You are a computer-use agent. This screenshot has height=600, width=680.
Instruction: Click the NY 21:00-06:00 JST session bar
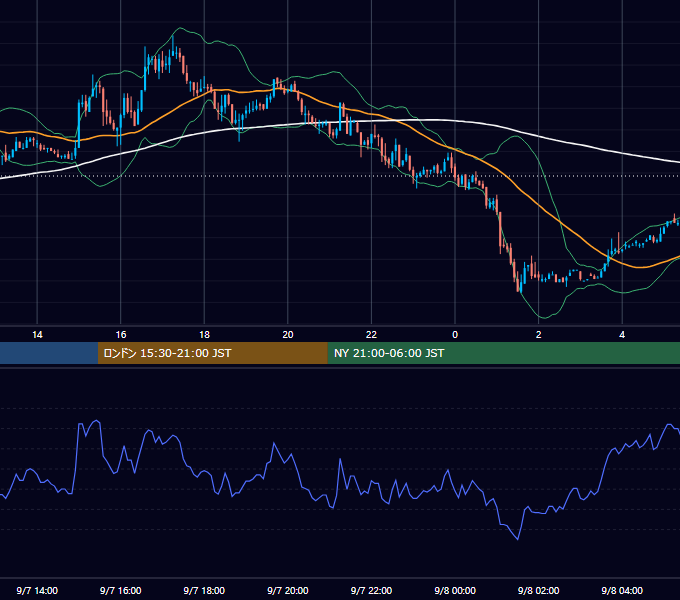[503, 353]
